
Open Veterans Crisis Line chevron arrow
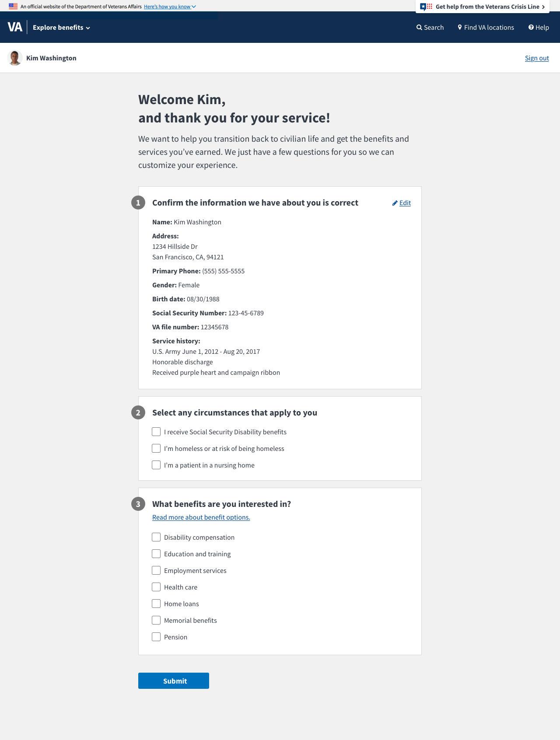[543, 7]
